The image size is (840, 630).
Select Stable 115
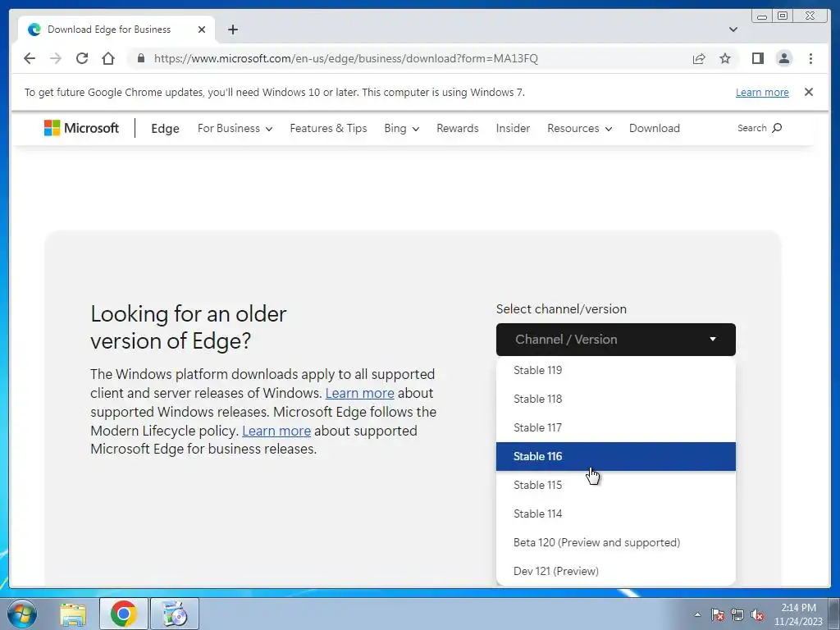click(x=615, y=486)
